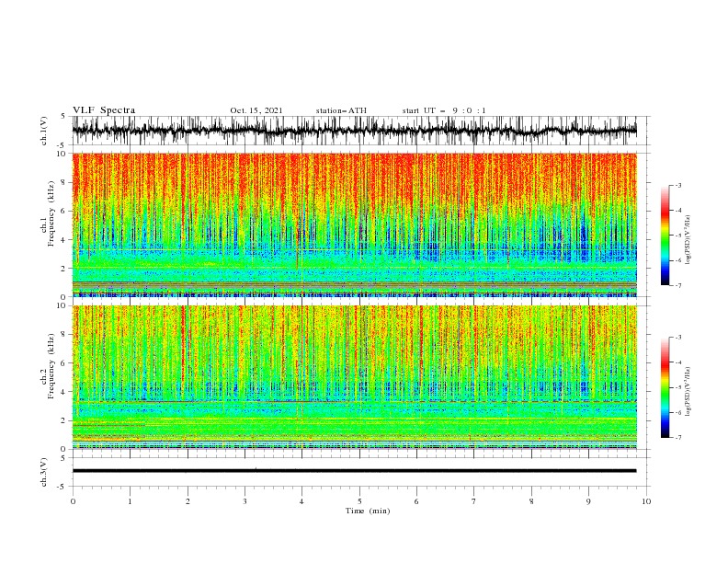This screenshot has width=728, height=563.
Task: Click the ch.2 colorbar "log(PSD)(V²/Hz)" label
Action: (x=688, y=391)
